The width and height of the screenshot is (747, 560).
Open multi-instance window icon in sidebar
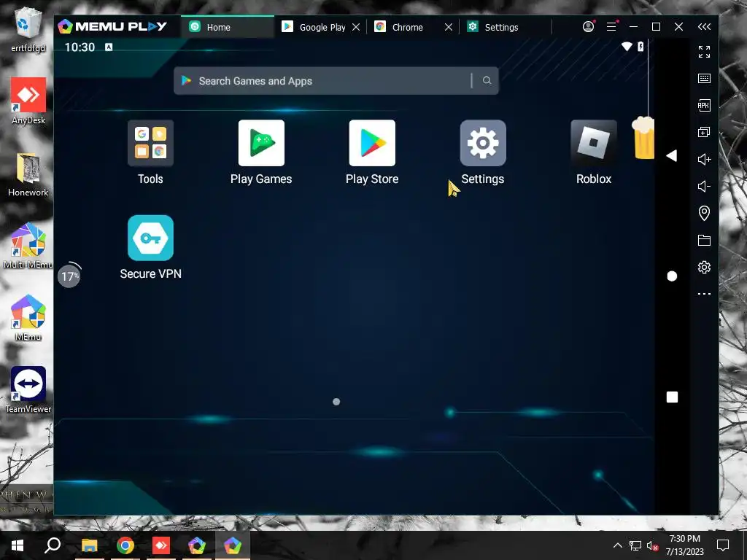pyautogui.click(x=704, y=132)
